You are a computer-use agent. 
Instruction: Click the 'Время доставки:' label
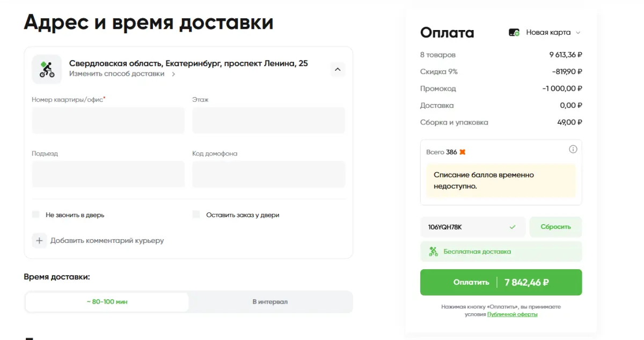click(57, 277)
